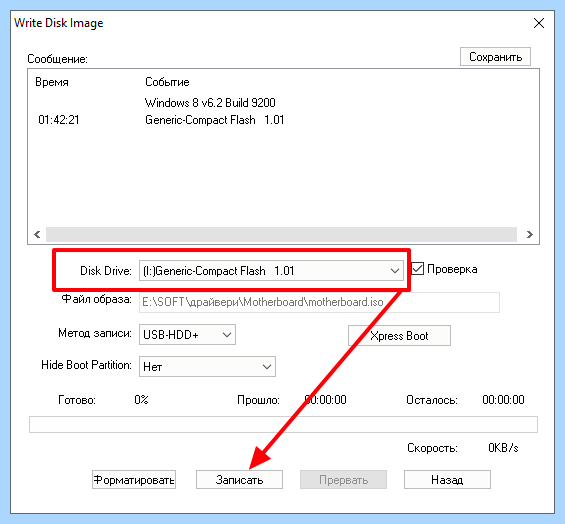Click the horizontal scrollbar track in log
The image size is (565, 524).
(281, 235)
